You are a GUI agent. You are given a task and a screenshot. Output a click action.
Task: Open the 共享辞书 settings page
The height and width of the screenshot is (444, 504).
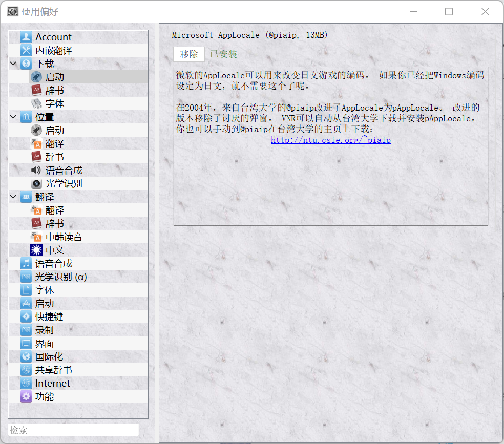(x=53, y=370)
